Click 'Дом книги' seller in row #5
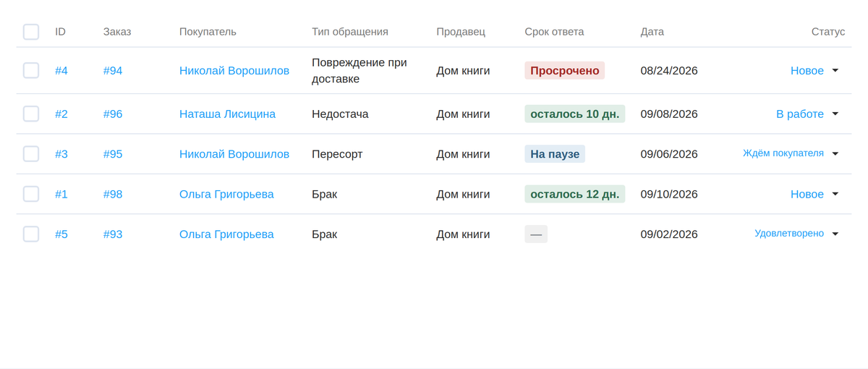 coord(463,234)
